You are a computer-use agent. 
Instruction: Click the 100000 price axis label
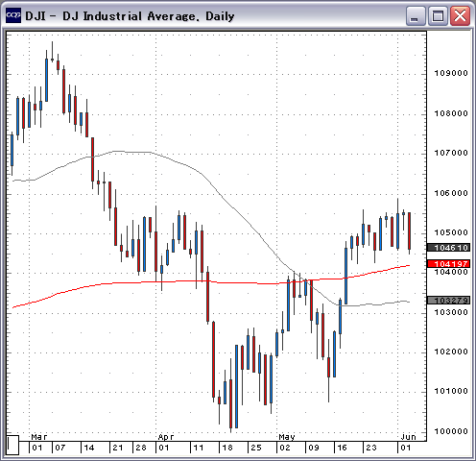[x=451, y=431]
